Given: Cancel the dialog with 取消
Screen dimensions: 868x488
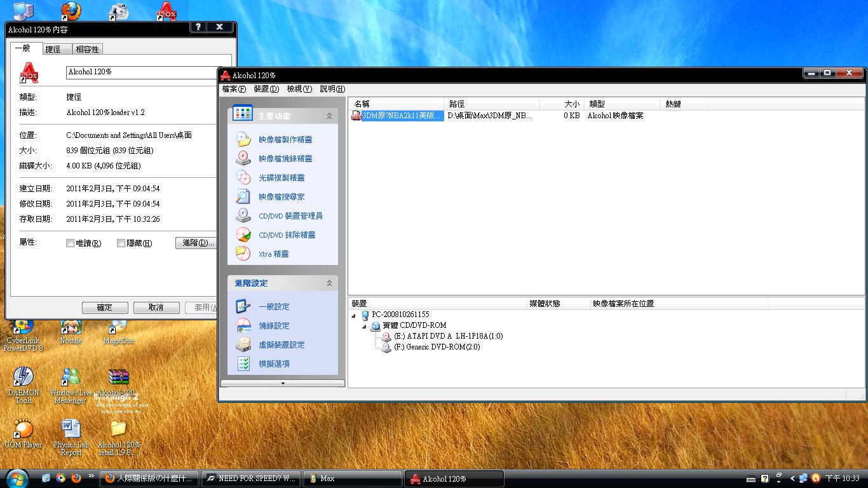Looking at the screenshot, I should click(x=156, y=308).
